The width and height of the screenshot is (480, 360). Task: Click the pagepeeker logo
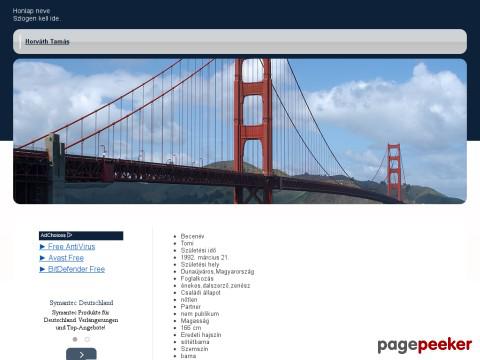(424, 345)
